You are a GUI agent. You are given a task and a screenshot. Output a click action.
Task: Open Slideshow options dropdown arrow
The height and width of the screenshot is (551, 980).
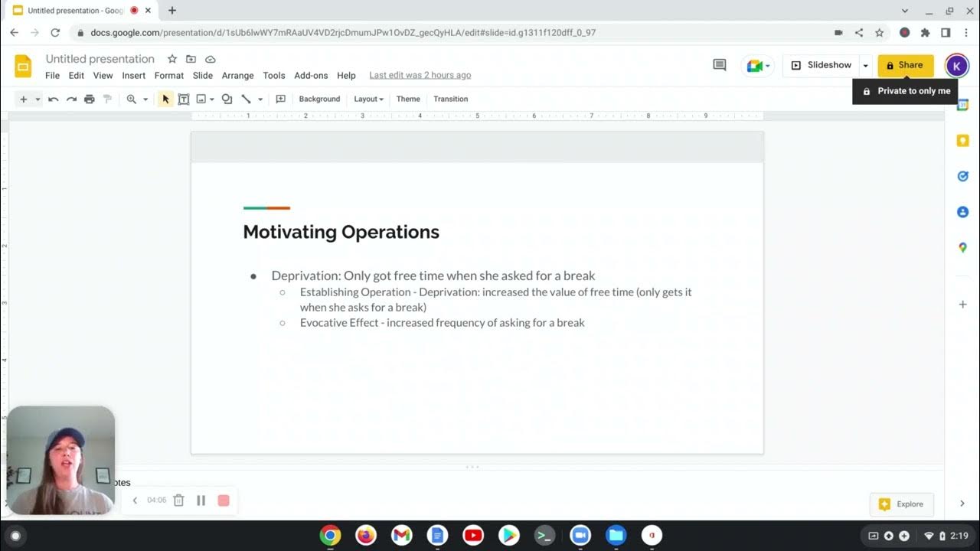click(x=866, y=66)
